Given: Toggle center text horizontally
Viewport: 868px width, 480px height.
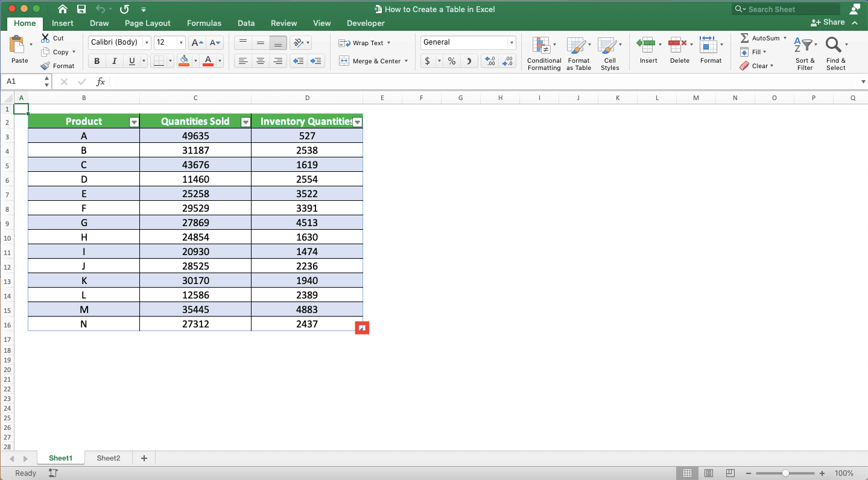Looking at the screenshot, I should [261, 61].
